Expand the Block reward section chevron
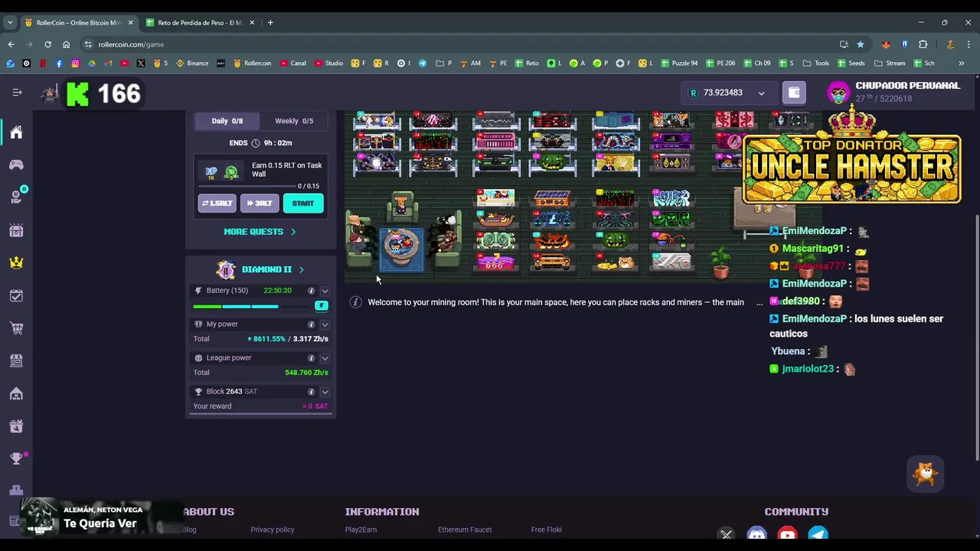Screen dimensions: 980x551 [325, 392]
